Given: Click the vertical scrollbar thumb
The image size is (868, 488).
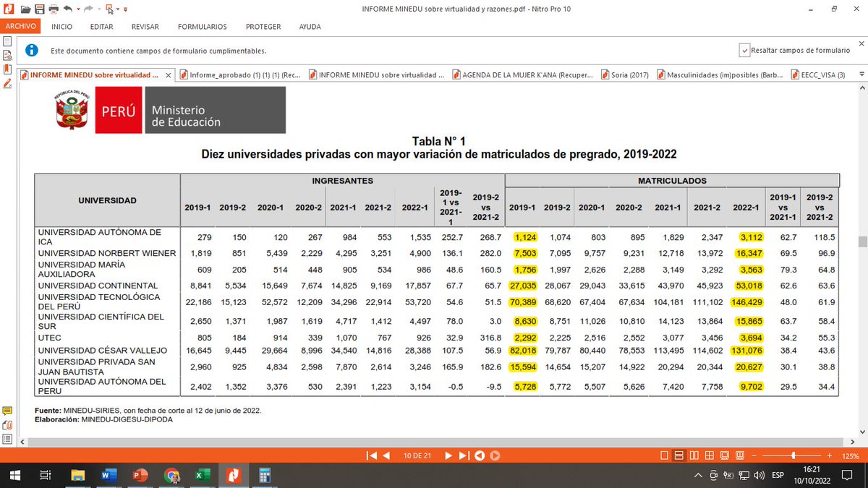Looking at the screenshot, I should point(862,241).
